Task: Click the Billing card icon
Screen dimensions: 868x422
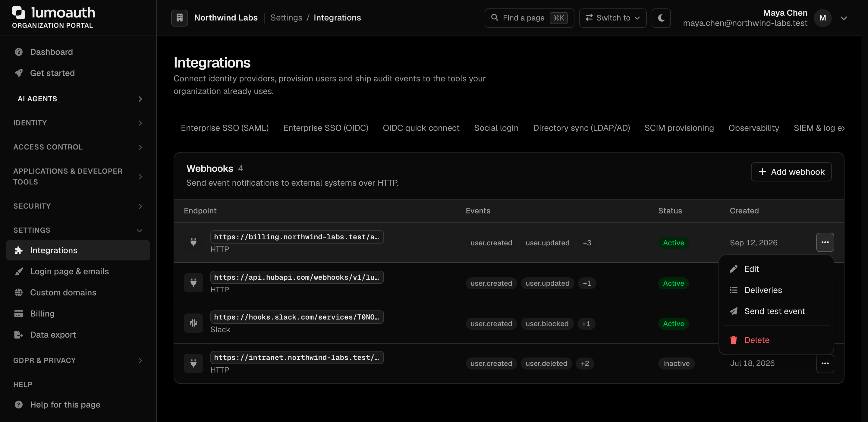Action: point(19,313)
